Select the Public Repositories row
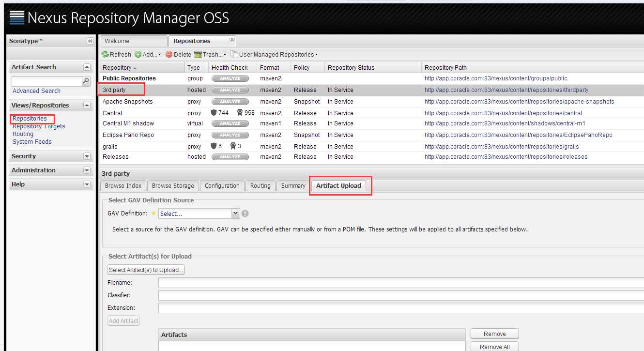 pyautogui.click(x=372, y=78)
